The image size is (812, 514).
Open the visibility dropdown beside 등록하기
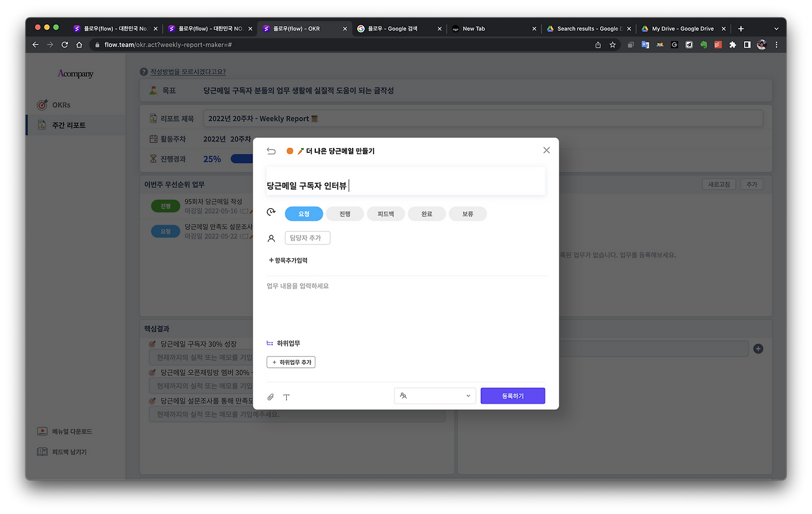point(435,395)
